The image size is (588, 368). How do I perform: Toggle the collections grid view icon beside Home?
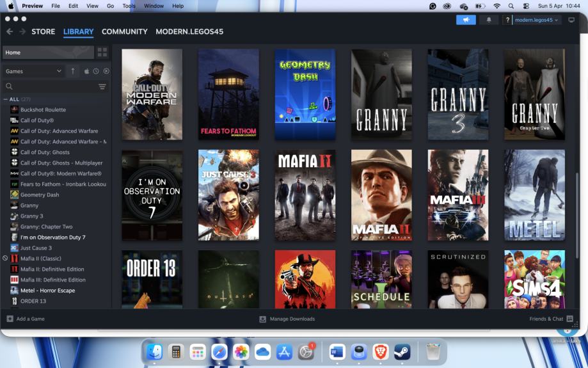pos(102,52)
